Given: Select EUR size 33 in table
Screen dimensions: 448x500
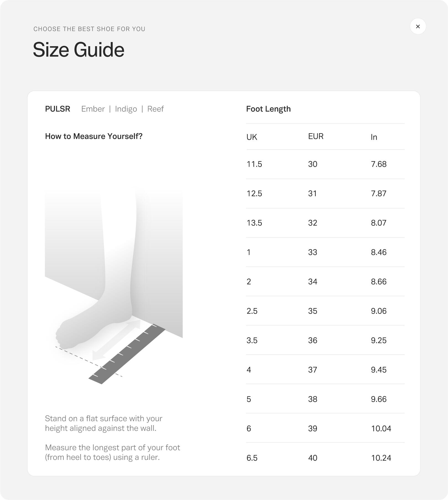Looking at the screenshot, I should [313, 252].
